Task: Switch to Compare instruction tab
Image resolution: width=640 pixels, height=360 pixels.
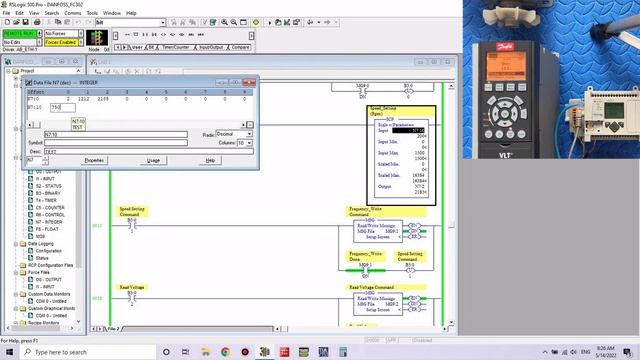Action: tap(240, 47)
